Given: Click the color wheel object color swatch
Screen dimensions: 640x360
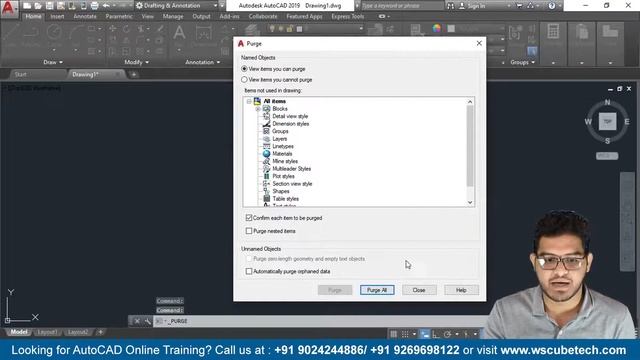Looking at the screenshot, I should coord(437,28).
